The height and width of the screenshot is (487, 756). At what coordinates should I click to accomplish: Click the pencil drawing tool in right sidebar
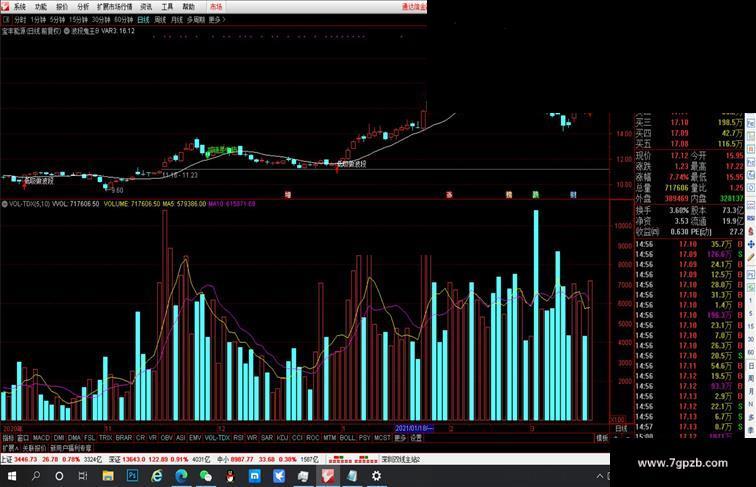coord(751,258)
